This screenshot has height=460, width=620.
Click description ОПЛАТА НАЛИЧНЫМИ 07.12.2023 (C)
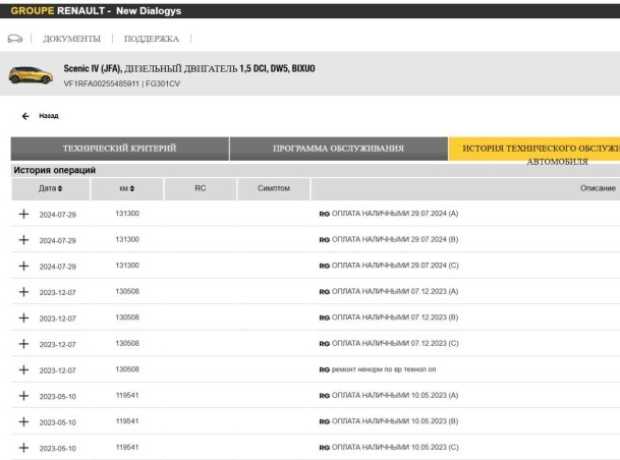(x=395, y=343)
